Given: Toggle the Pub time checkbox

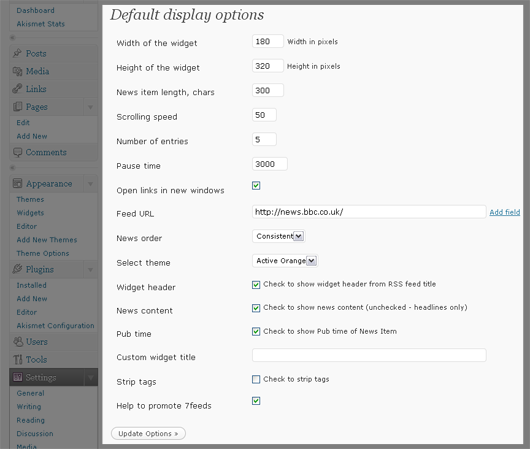Looking at the screenshot, I should 256,331.
